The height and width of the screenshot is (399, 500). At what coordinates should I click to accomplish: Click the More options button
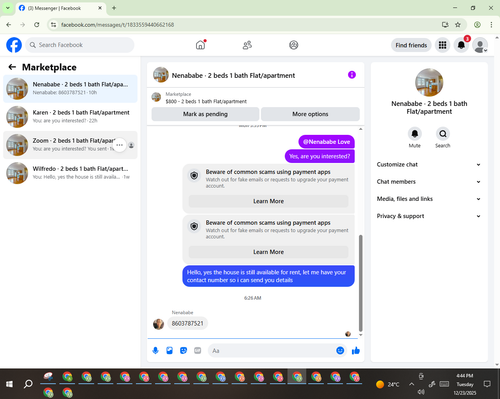click(310, 114)
